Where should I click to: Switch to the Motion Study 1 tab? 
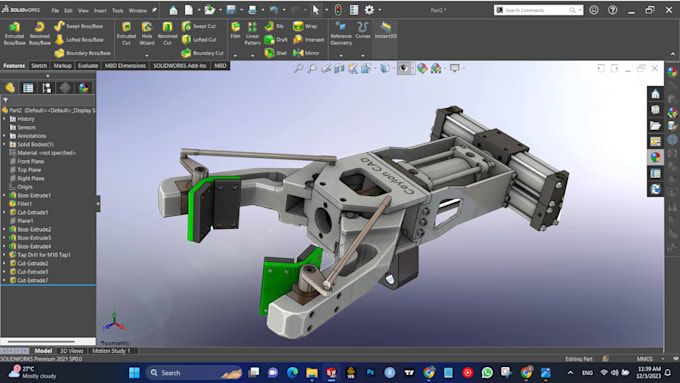(111, 350)
